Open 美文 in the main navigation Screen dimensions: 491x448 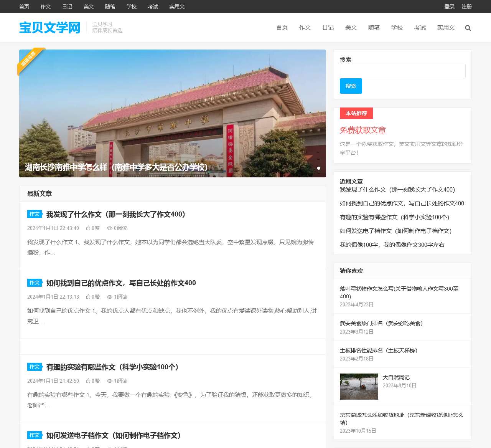tap(351, 28)
